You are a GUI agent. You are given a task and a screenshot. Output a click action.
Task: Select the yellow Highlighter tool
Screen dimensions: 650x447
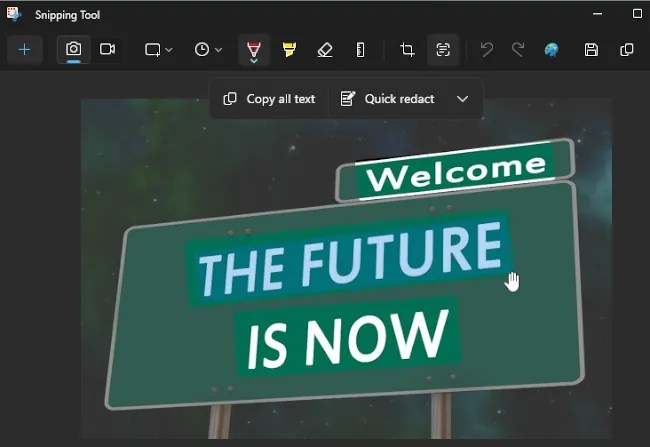[289, 50]
